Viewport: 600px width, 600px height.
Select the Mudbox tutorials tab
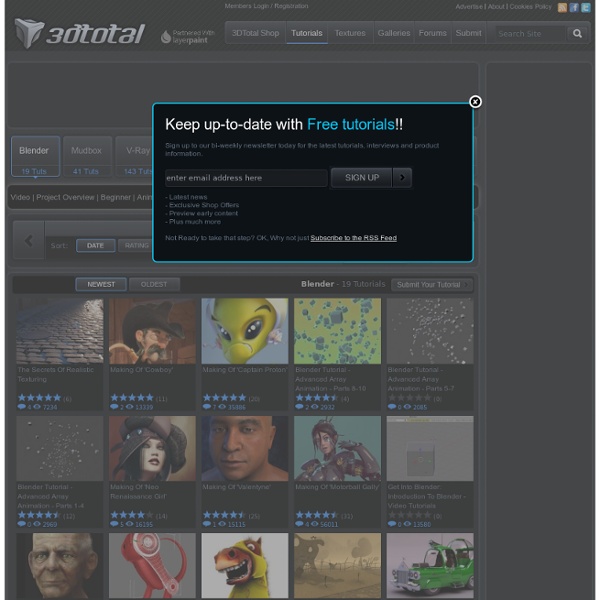(x=87, y=157)
